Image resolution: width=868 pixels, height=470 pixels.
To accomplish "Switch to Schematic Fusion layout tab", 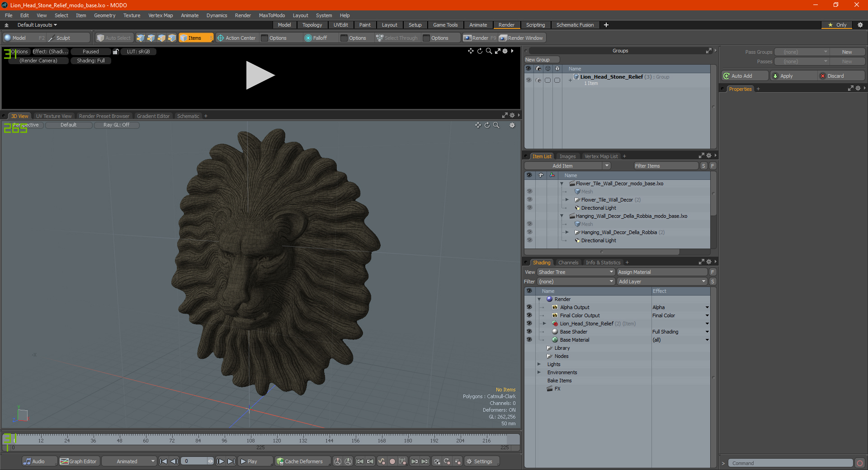I will [x=575, y=25].
